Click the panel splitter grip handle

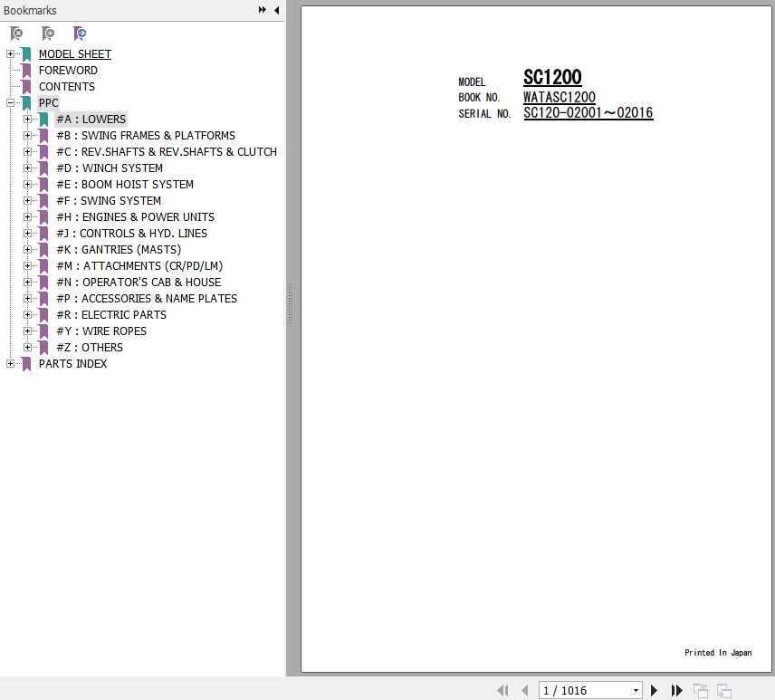(290, 304)
